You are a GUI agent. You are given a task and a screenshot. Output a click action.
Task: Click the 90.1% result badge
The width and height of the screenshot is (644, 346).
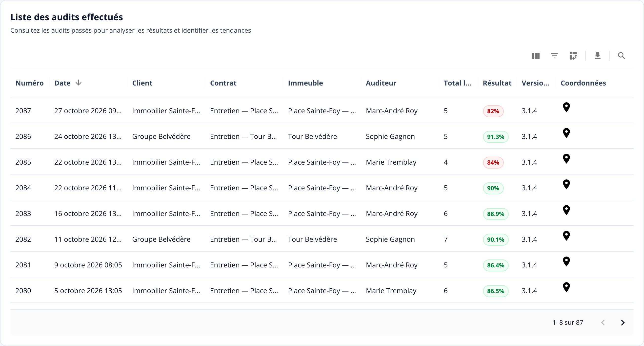tap(496, 240)
